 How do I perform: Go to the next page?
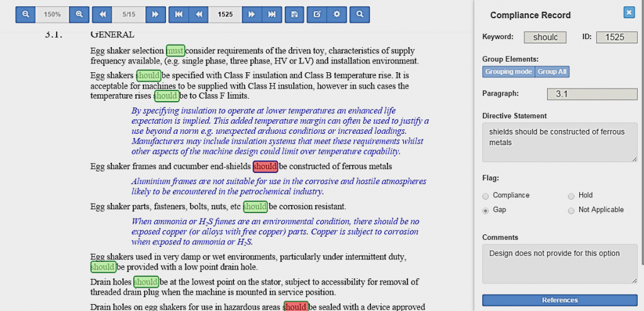point(155,14)
